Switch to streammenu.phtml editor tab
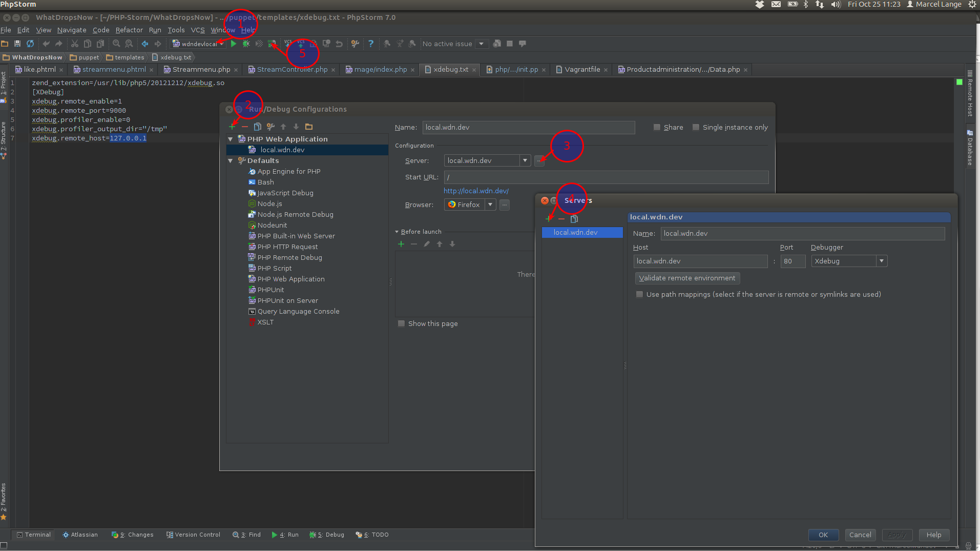Viewport: 980px width, 551px height. pyautogui.click(x=114, y=69)
